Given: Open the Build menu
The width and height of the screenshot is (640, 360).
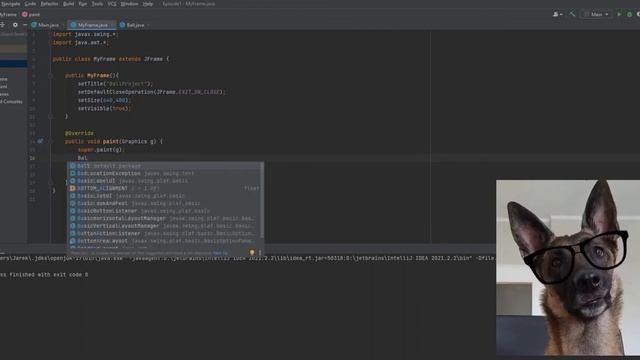Looking at the screenshot, I should (x=69, y=4).
